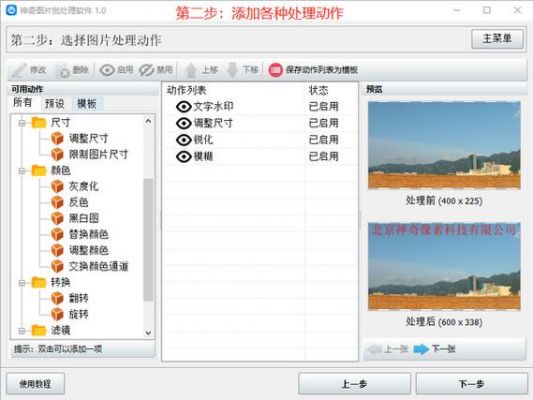Screen dimensions: 533x400
Task: Maximize the application window
Action: (487, 10)
